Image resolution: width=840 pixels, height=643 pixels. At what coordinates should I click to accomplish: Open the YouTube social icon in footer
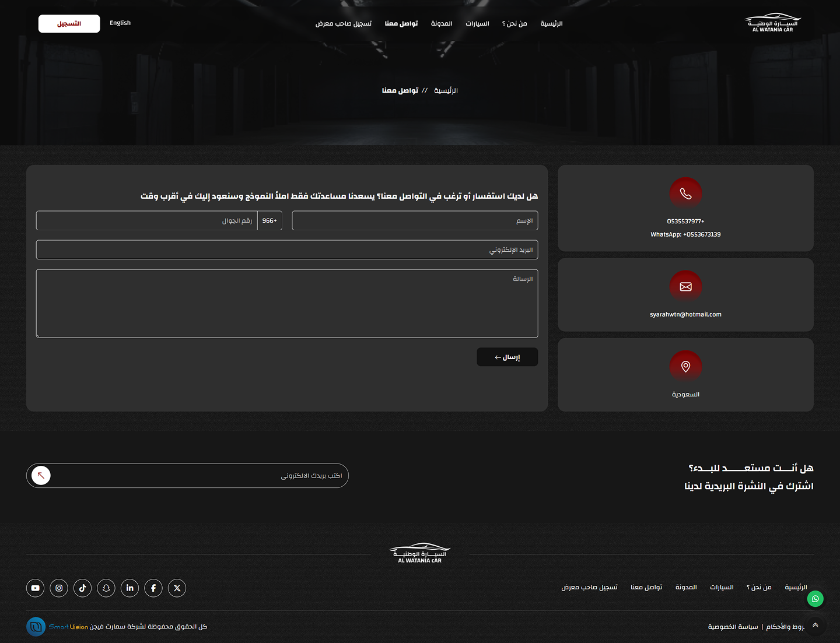tap(36, 588)
